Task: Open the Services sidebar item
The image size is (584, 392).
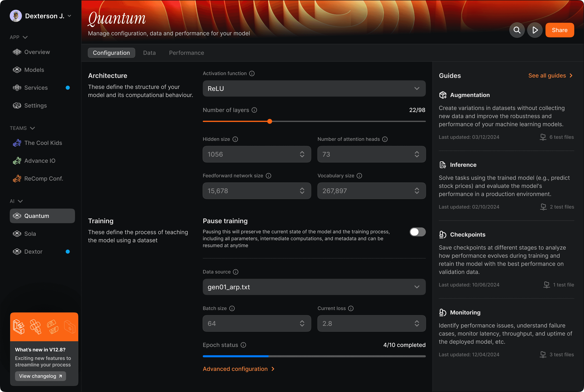Action: click(36, 88)
